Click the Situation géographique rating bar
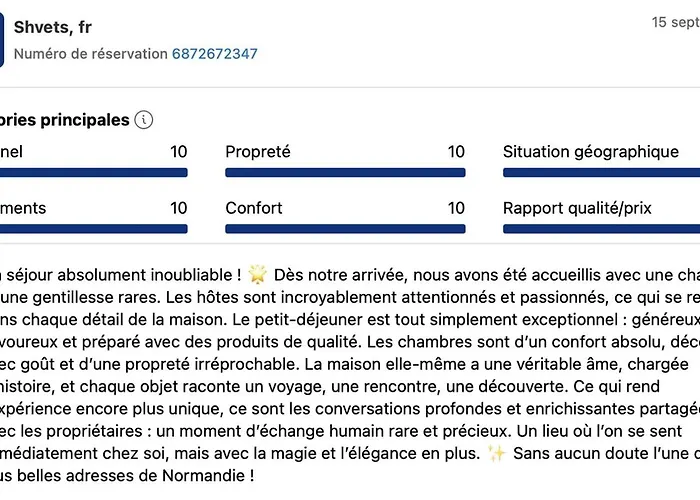Viewport: 700px width, 500px height. (600, 172)
